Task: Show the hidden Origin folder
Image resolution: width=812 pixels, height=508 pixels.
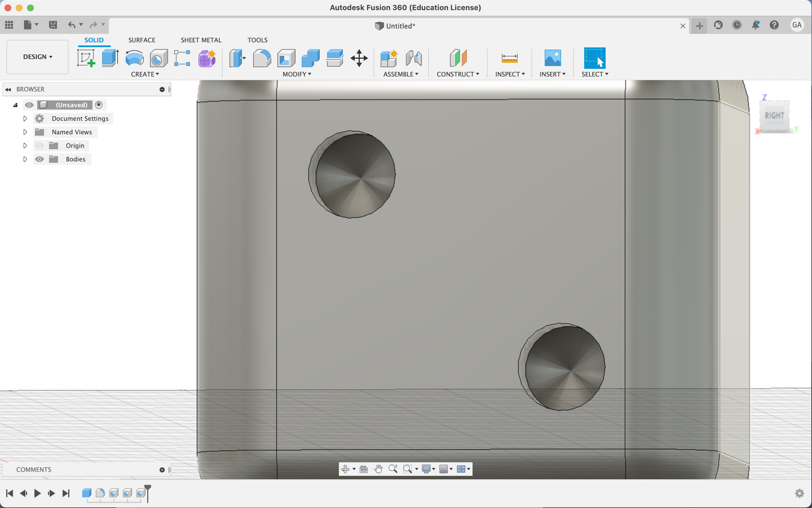Action: (39, 146)
